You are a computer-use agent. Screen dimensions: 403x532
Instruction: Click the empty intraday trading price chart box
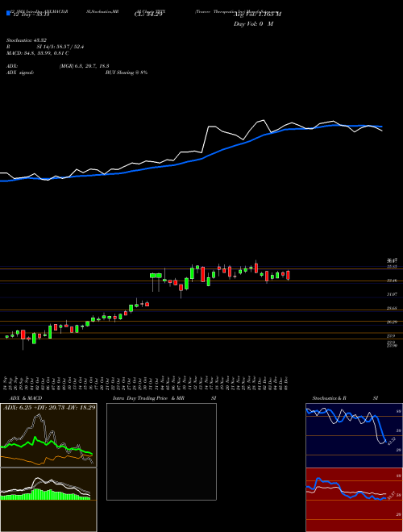pyautogui.click(x=161, y=451)
